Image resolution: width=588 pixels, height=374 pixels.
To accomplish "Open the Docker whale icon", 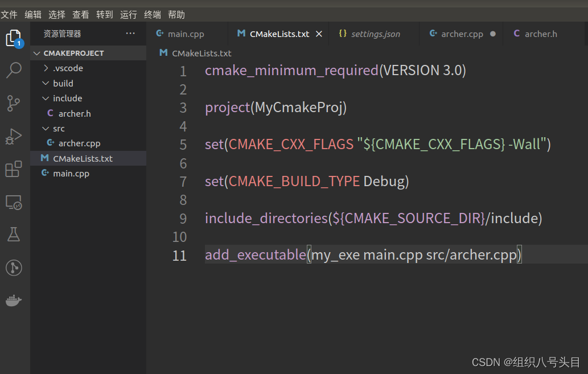I will (x=14, y=301).
